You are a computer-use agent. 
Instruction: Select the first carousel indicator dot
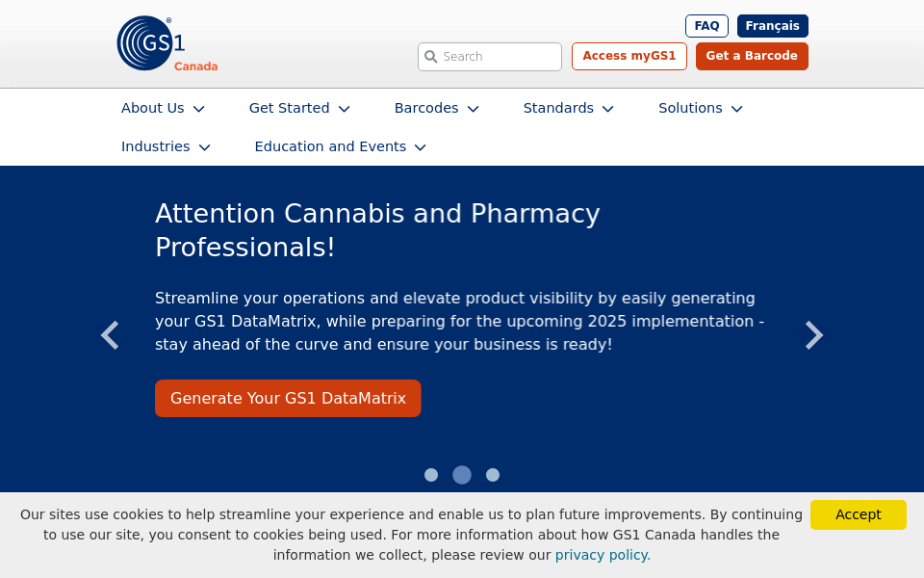click(x=431, y=475)
